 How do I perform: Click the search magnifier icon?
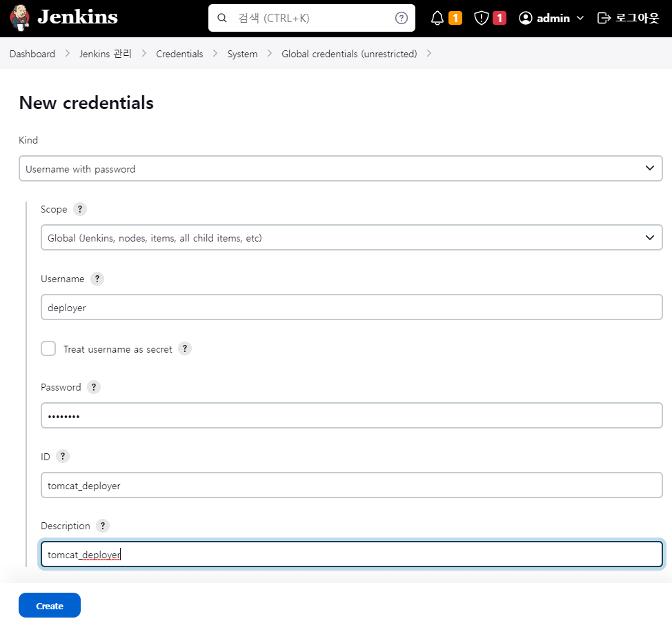click(x=222, y=18)
